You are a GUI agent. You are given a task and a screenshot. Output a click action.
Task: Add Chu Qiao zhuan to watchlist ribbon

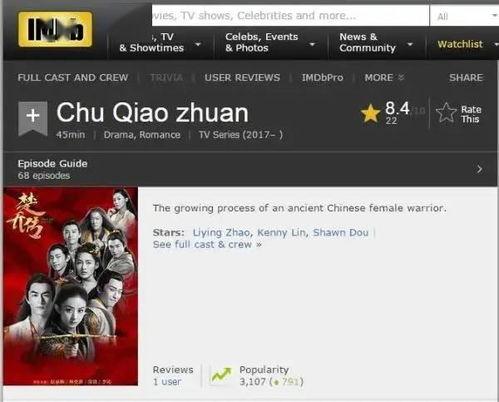pyautogui.click(x=33, y=118)
